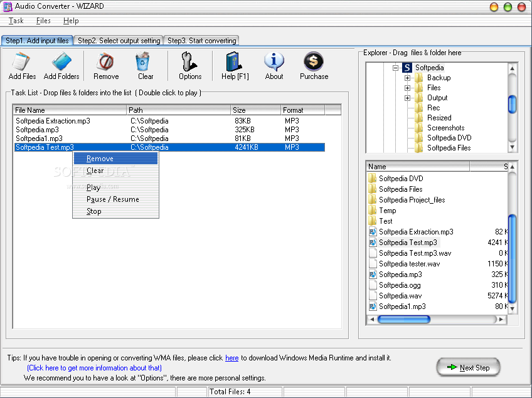Expand the Backup folder node
Screen dimensions: 532x398
tap(408, 78)
